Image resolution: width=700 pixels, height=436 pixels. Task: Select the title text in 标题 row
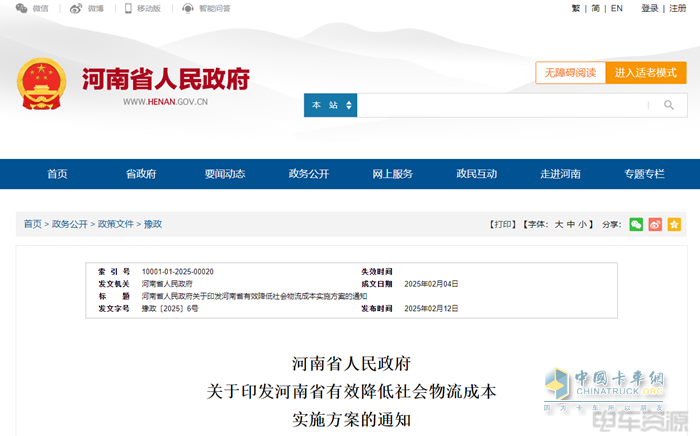(254, 296)
